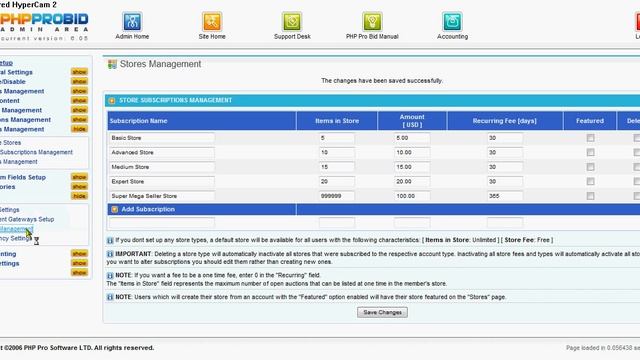
Task: Open the Accounting icon
Action: 452,21
